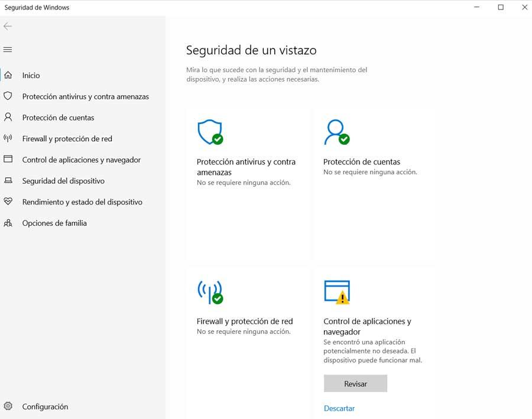Viewport: 532px width, 419px height.
Task: Click the back arrow icon
Action: 8,27
